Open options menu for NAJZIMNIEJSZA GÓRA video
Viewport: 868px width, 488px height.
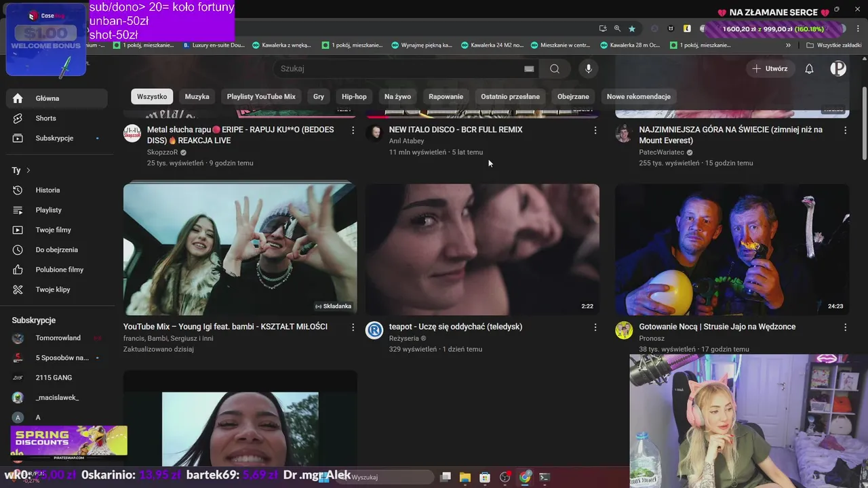(x=845, y=130)
